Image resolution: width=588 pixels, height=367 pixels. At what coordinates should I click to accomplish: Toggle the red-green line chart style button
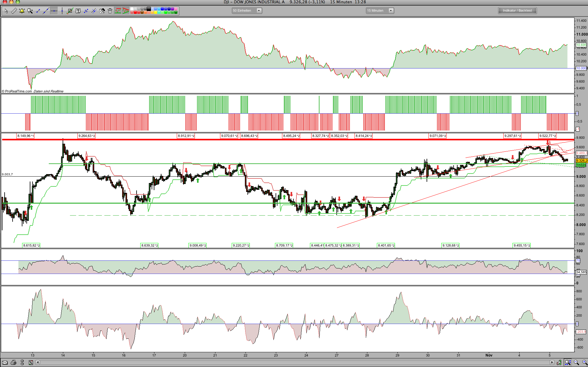118,11
